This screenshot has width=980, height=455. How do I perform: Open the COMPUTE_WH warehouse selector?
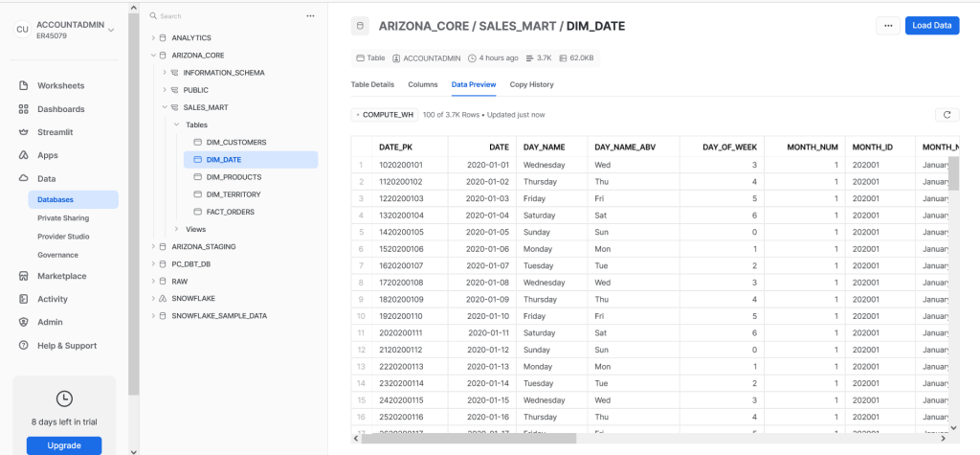tap(386, 115)
